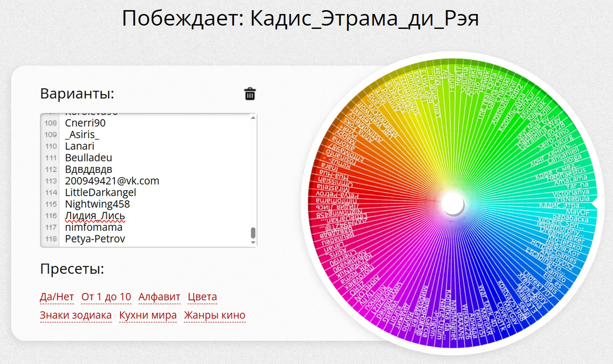Load the Цвета preset
613x364 pixels.
coord(202,297)
